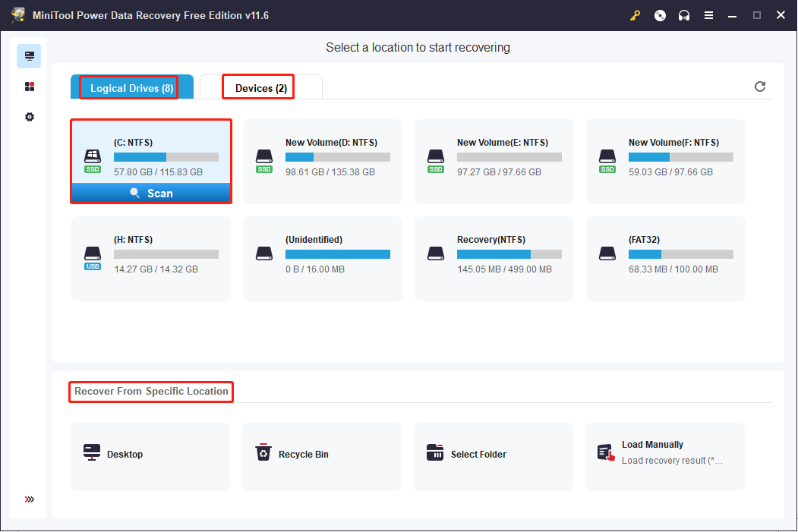Click the 'Load recovery result' subtitle
798x532 pixels.
click(x=672, y=461)
